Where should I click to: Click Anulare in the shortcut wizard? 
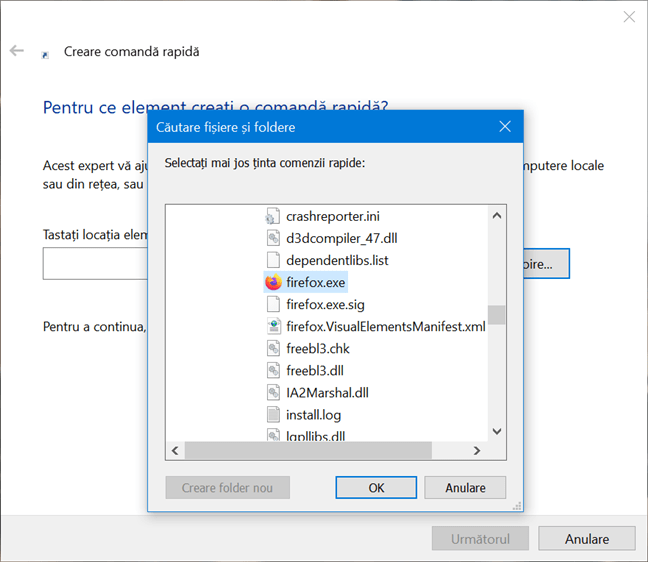pyautogui.click(x=586, y=539)
